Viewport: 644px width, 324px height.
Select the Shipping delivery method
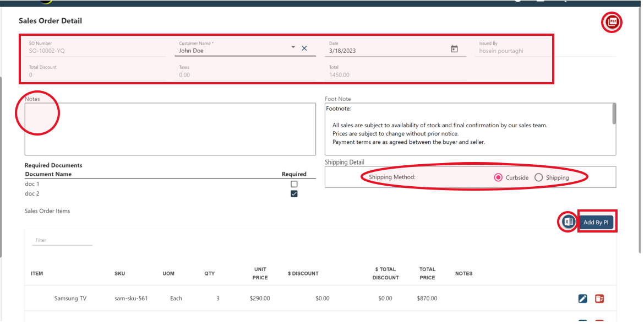538,177
